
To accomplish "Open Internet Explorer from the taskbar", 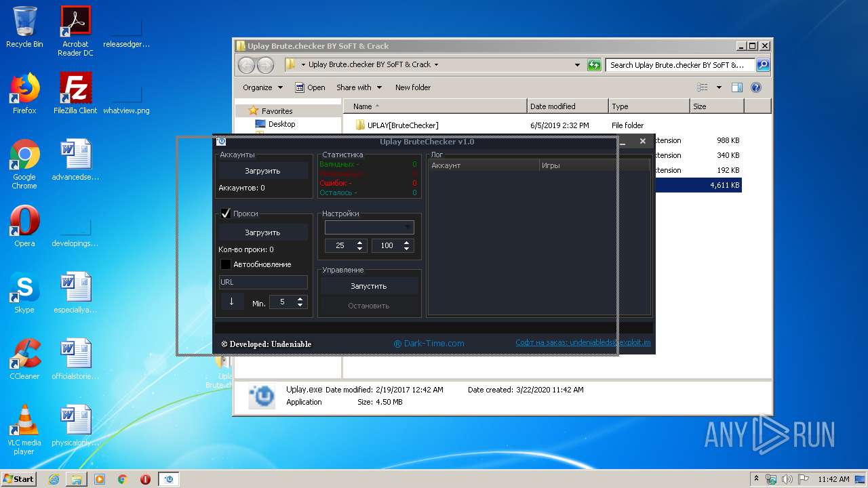I will [x=54, y=479].
